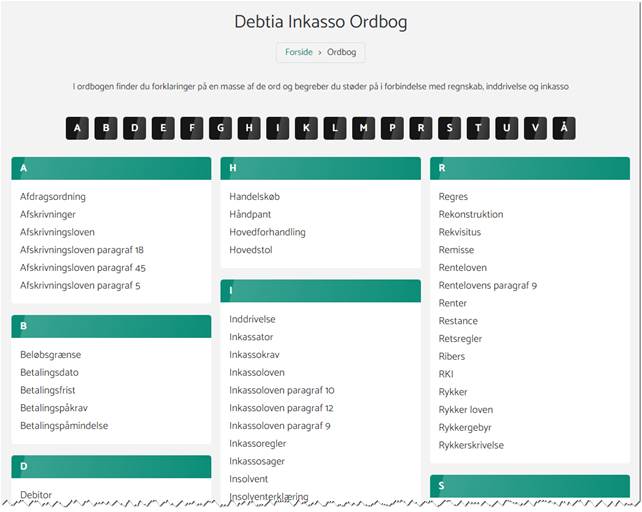Select the letter Å alphabet button
Viewport: 642px width, 512px height.
[565, 128]
